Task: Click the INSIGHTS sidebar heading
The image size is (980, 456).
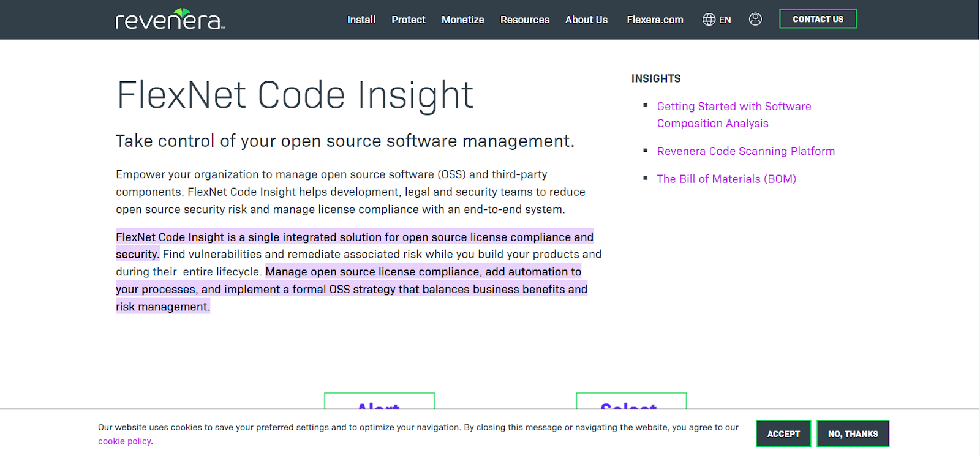Action: coord(656,78)
